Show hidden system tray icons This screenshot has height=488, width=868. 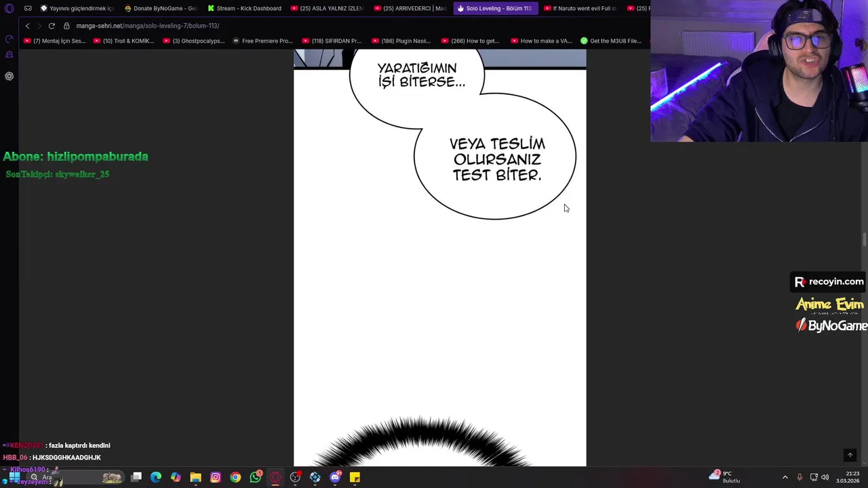click(x=785, y=477)
